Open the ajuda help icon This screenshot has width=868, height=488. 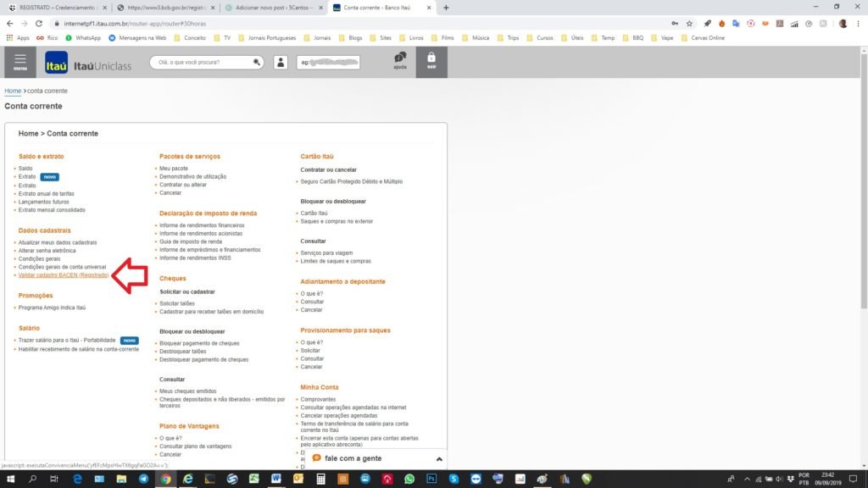pyautogui.click(x=400, y=60)
